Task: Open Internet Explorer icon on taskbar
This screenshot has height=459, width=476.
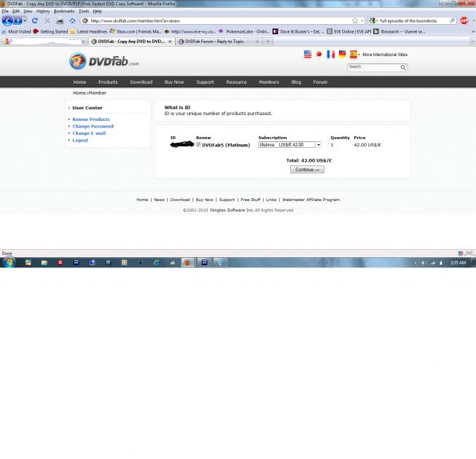Action: pyautogui.click(x=156, y=263)
